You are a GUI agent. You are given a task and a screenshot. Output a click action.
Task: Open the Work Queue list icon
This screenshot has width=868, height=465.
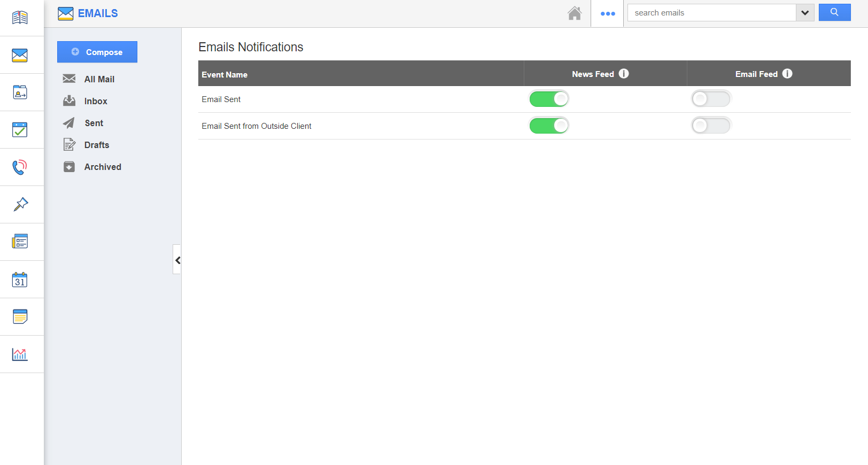pyautogui.click(x=20, y=242)
